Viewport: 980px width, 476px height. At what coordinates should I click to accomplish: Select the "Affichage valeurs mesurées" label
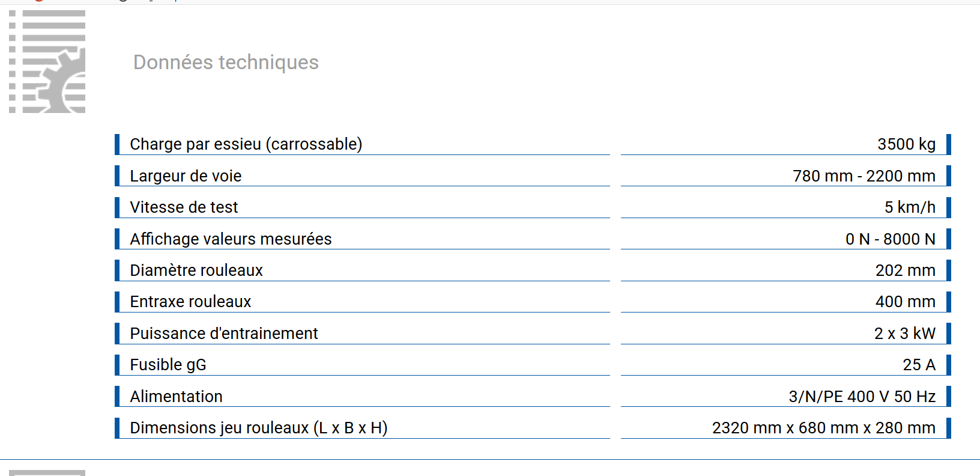coord(231,239)
